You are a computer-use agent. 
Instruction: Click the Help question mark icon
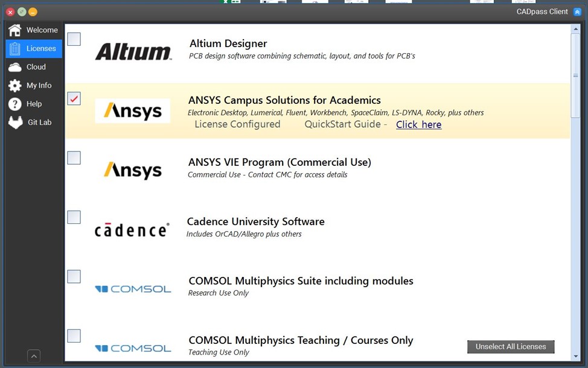[15, 104]
